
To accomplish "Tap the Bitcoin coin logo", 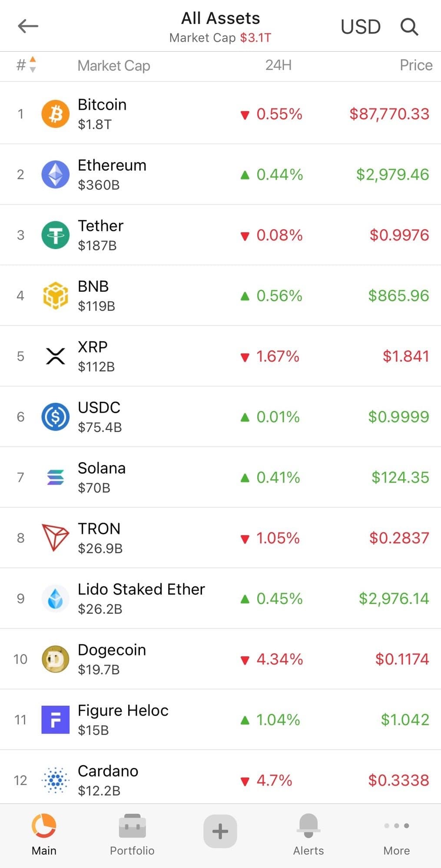I will point(55,114).
